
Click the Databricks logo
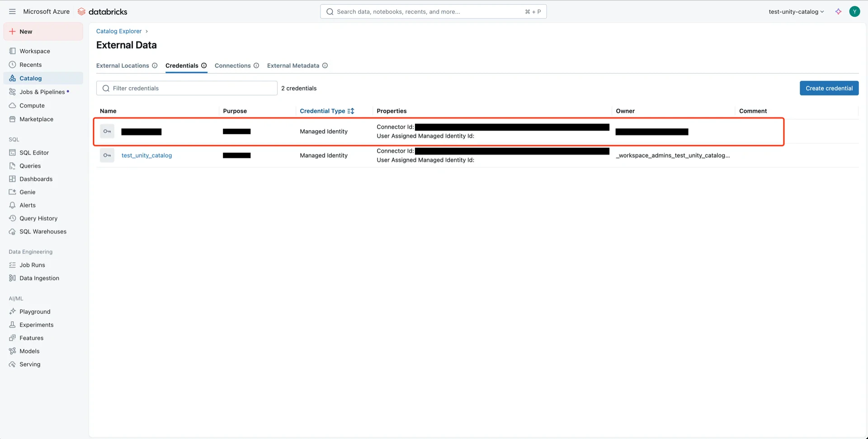102,12
